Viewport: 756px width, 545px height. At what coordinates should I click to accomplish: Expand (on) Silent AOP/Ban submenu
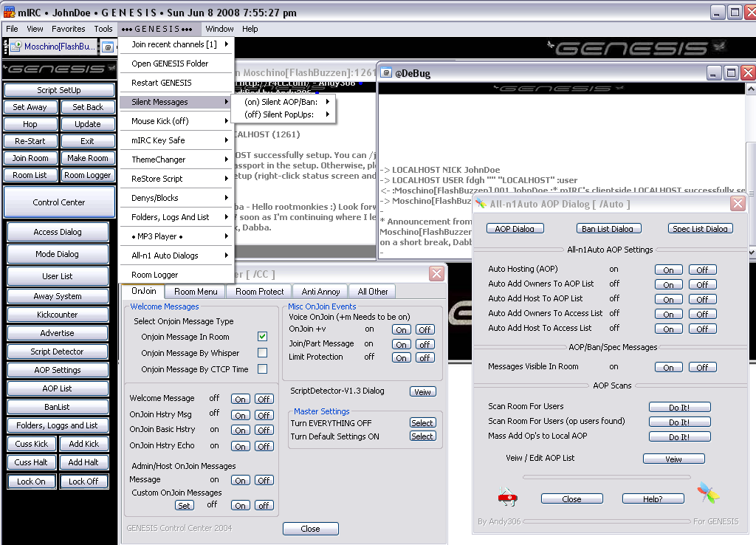[283, 102]
